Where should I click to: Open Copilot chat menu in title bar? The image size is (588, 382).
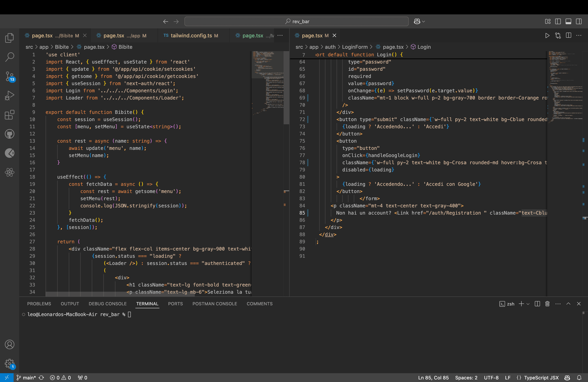point(419,21)
